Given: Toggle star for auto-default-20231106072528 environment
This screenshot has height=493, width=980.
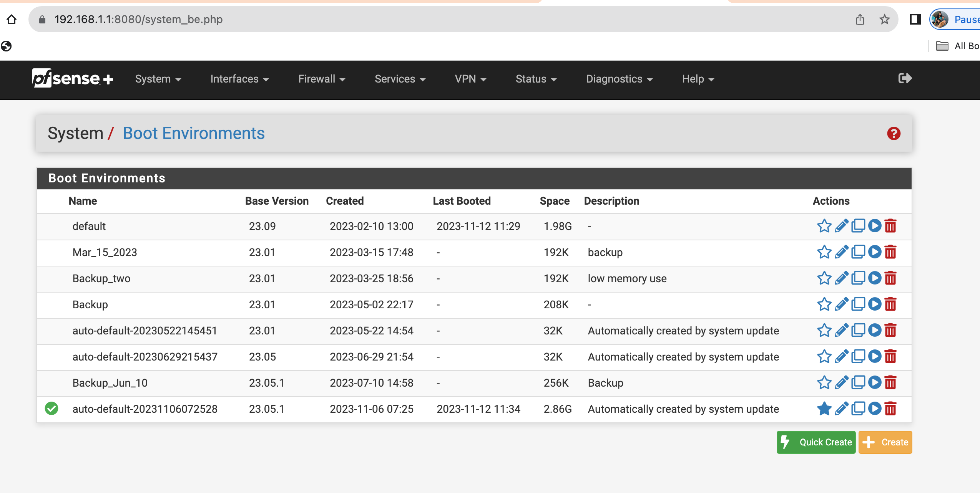Looking at the screenshot, I should pos(824,409).
